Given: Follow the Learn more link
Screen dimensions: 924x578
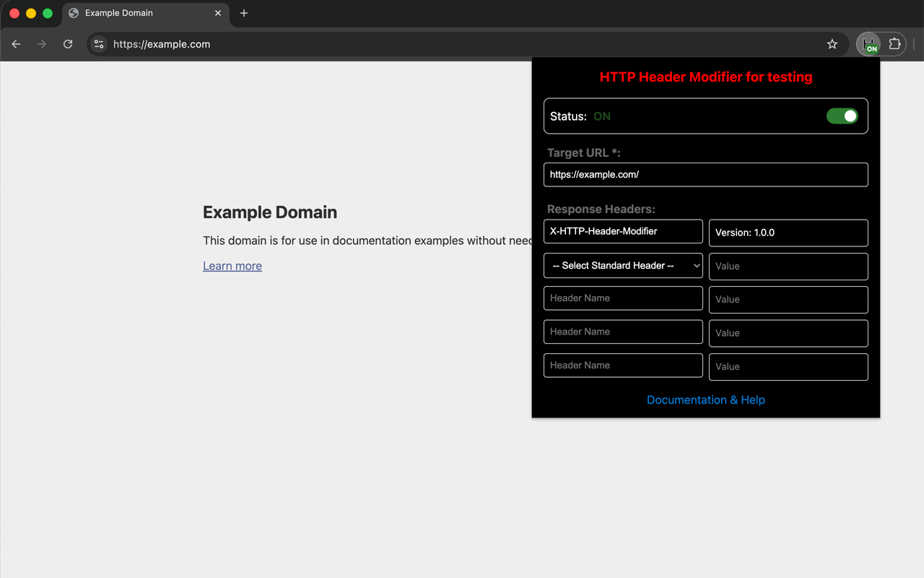Looking at the screenshot, I should point(232,266).
